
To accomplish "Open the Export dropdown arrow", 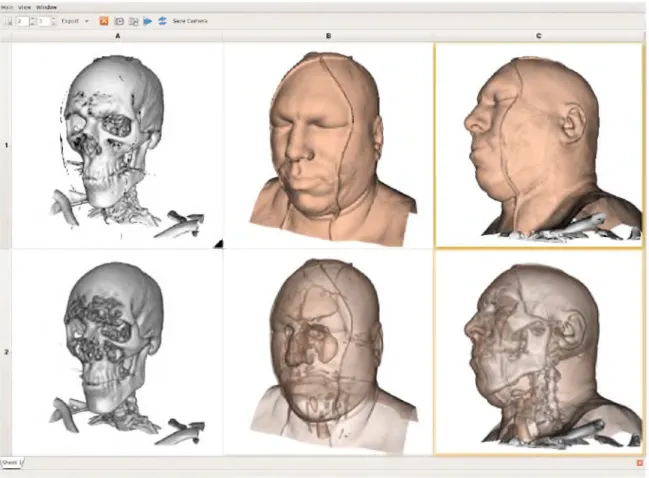I will pos(87,21).
